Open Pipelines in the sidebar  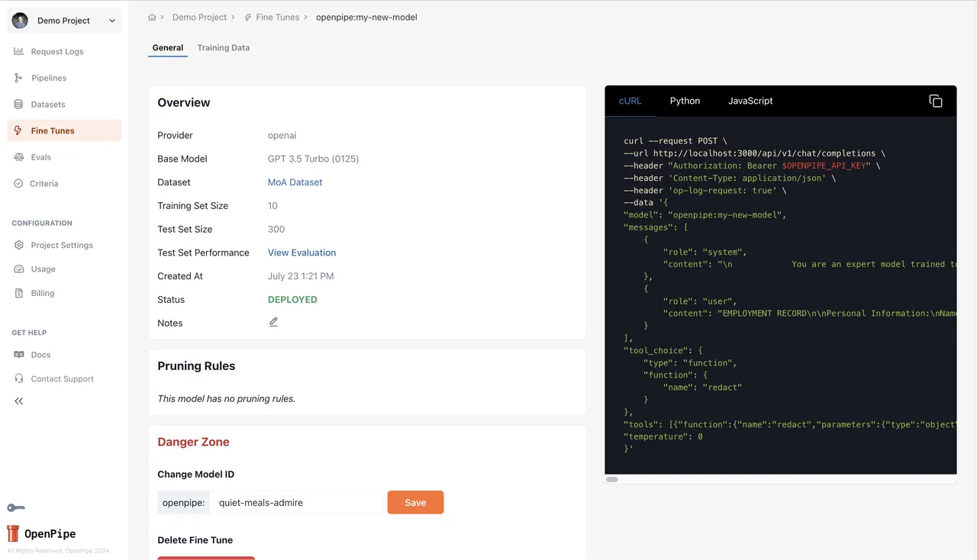(x=64, y=78)
